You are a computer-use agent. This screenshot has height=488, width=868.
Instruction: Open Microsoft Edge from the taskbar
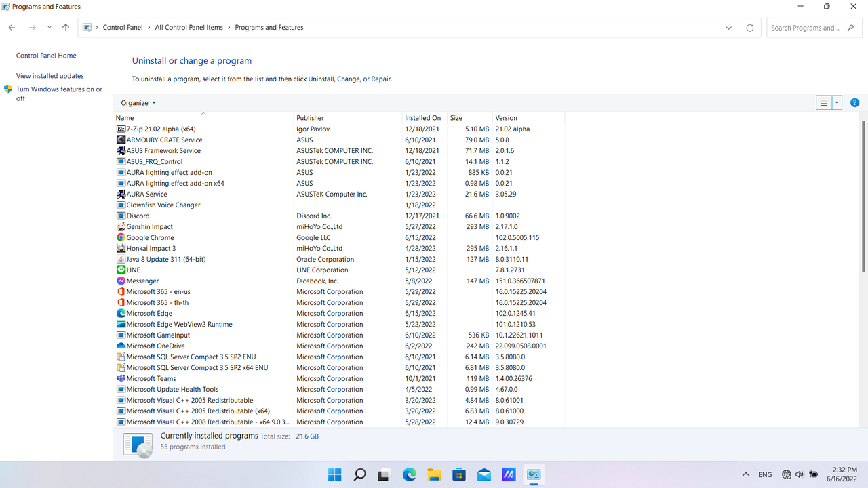[409, 474]
